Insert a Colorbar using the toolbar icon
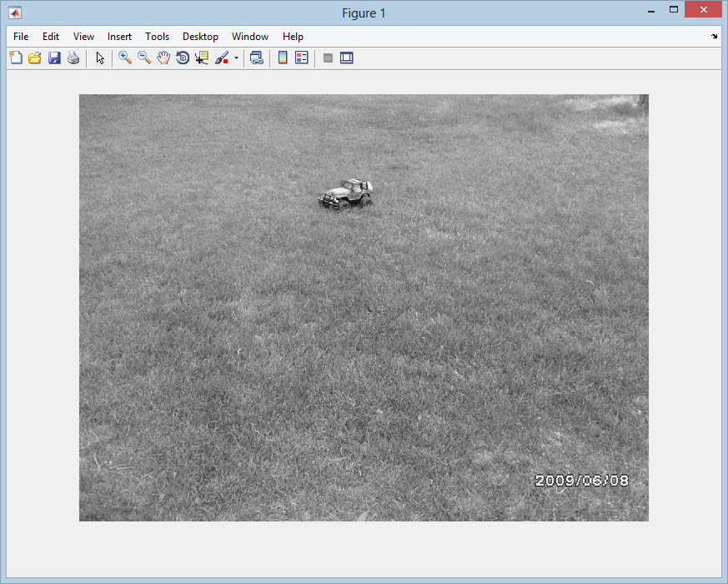Image resolution: width=728 pixels, height=584 pixels. pyautogui.click(x=283, y=58)
